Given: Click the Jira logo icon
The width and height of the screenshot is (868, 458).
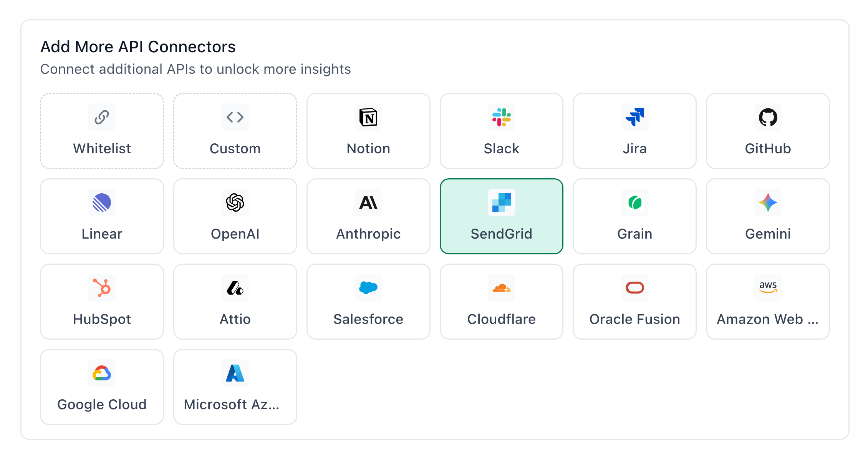Looking at the screenshot, I should pos(635,117).
